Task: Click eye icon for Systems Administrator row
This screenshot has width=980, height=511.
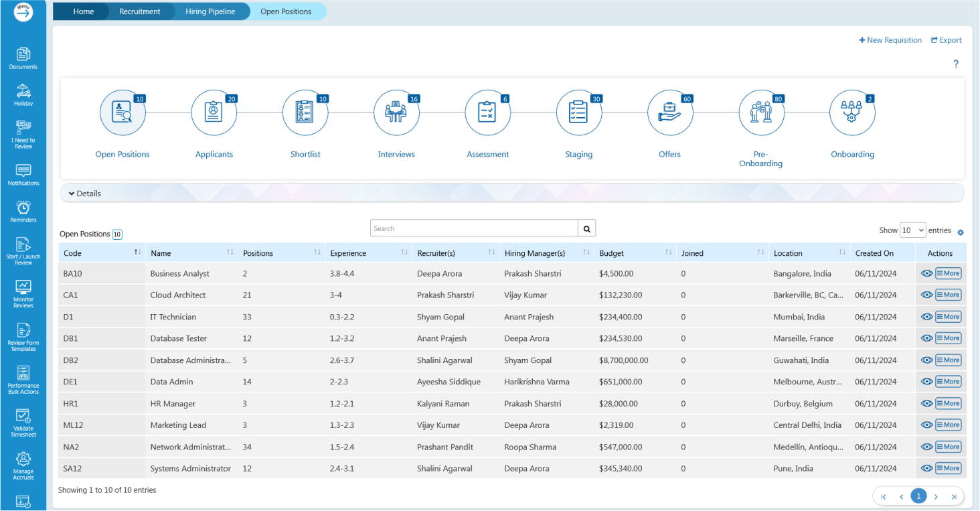Action: pos(926,469)
